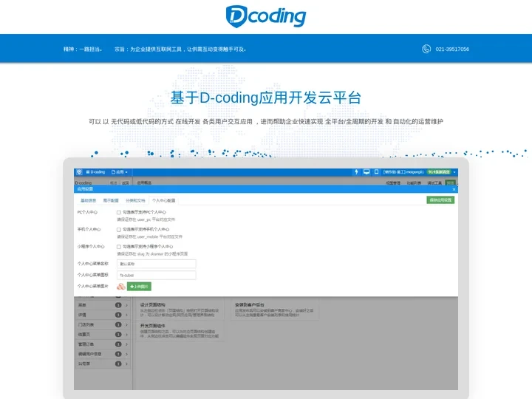
Task: Click the shield logo icon in app header
Action: coord(79,172)
